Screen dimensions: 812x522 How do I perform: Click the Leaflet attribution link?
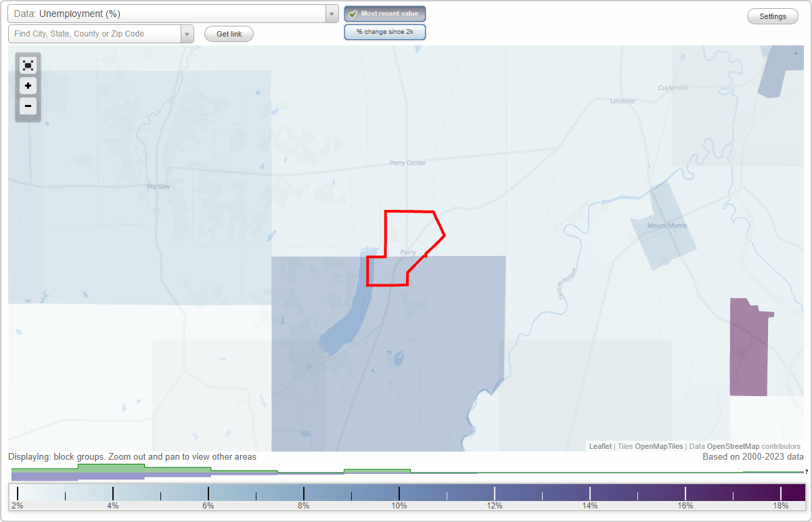coord(600,446)
